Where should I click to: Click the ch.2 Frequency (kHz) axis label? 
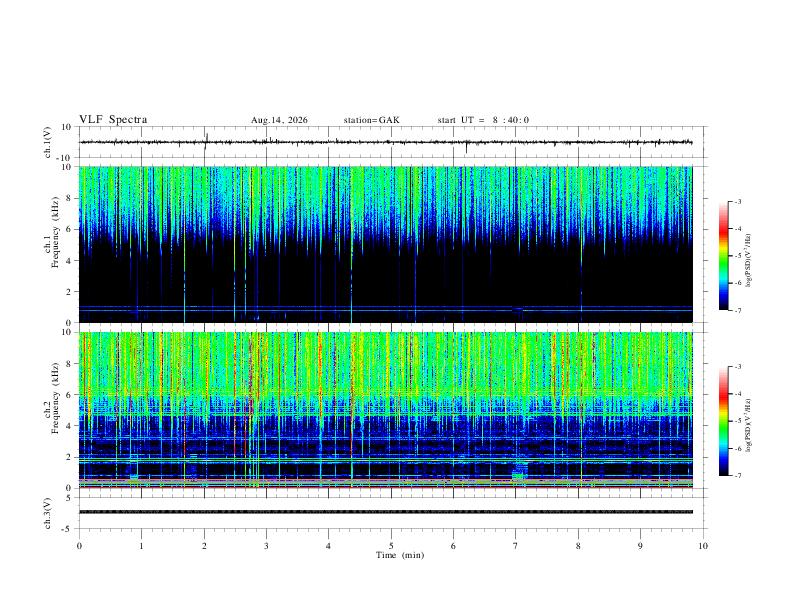(x=52, y=410)
